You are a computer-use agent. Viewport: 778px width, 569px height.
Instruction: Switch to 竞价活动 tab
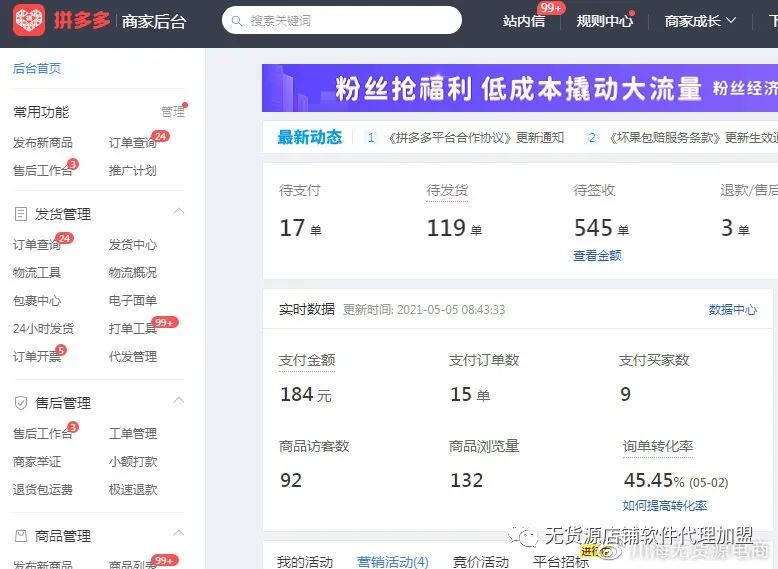pos(481,562)
